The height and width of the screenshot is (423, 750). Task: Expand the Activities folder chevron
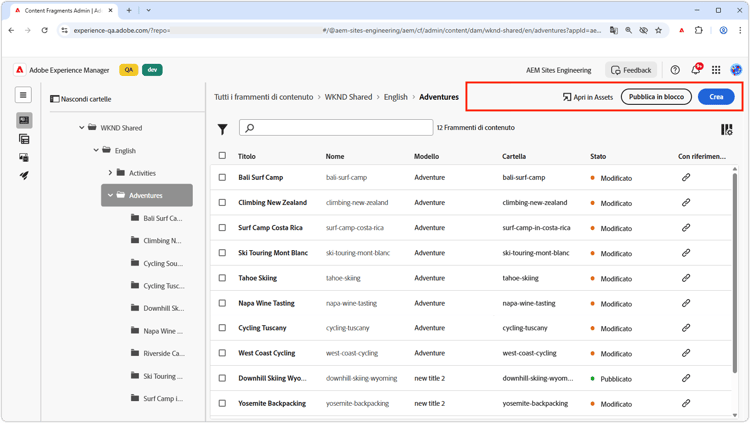pyautogui.click(x=110, y=173)
